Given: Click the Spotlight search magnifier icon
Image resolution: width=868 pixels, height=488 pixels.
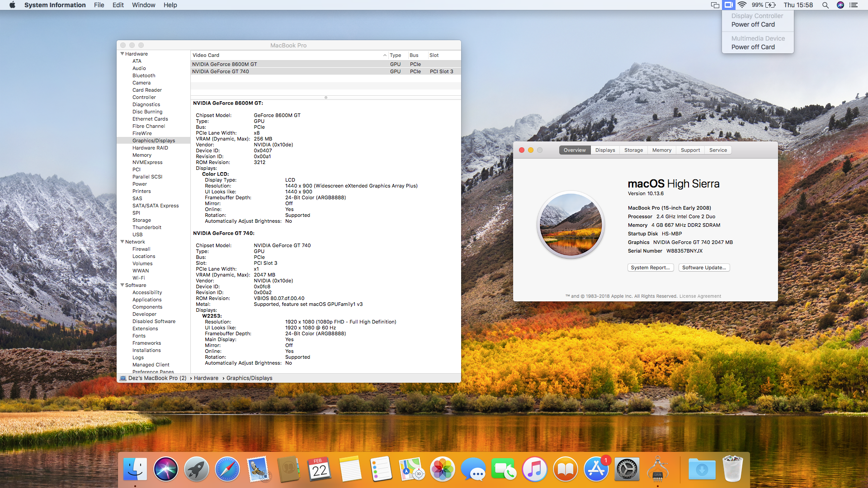Looking at the screenshot, I should (825, 5).
